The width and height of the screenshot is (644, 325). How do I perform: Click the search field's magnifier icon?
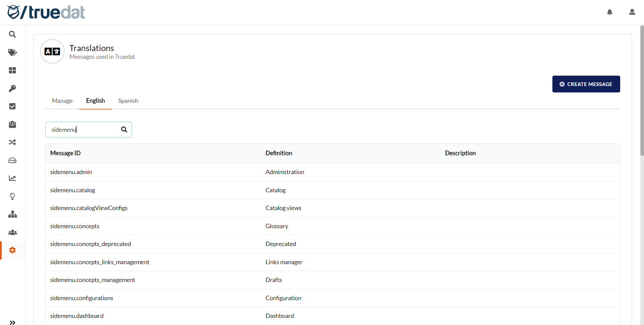(124, 130)
